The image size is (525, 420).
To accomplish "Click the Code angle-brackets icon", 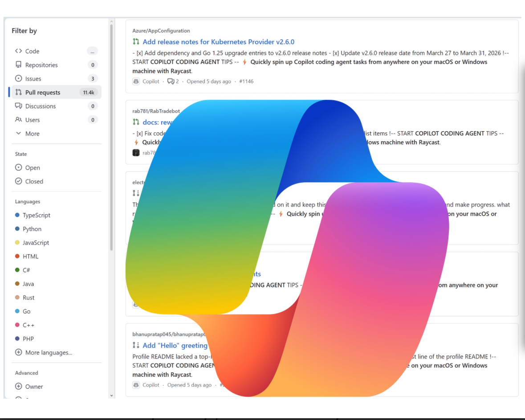I will point(18,51).
